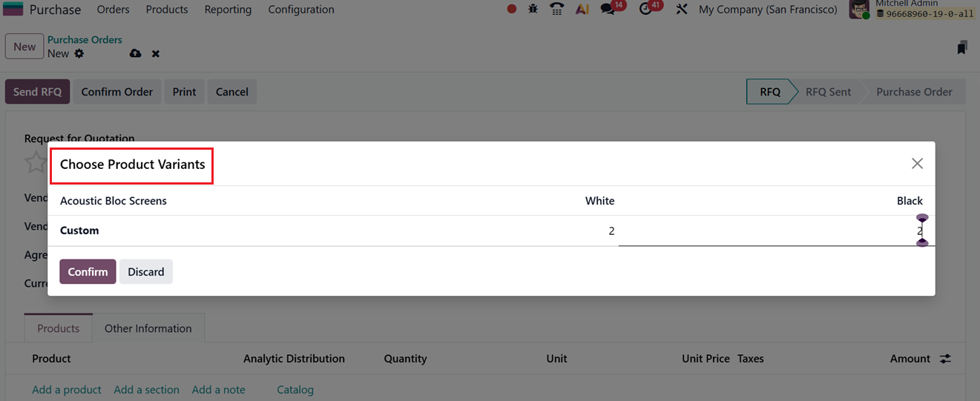Save record with cloud upload icon

point(135,53)
